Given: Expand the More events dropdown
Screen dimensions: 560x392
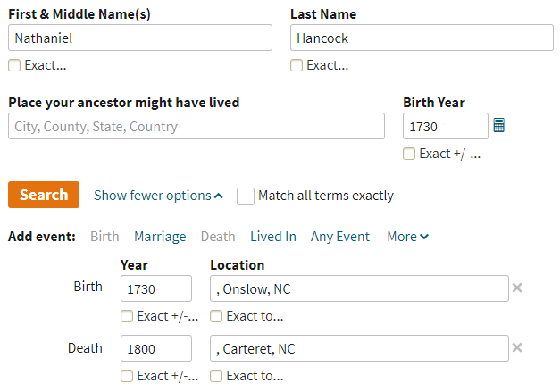Looking at the screenshot, I should 408,237.
